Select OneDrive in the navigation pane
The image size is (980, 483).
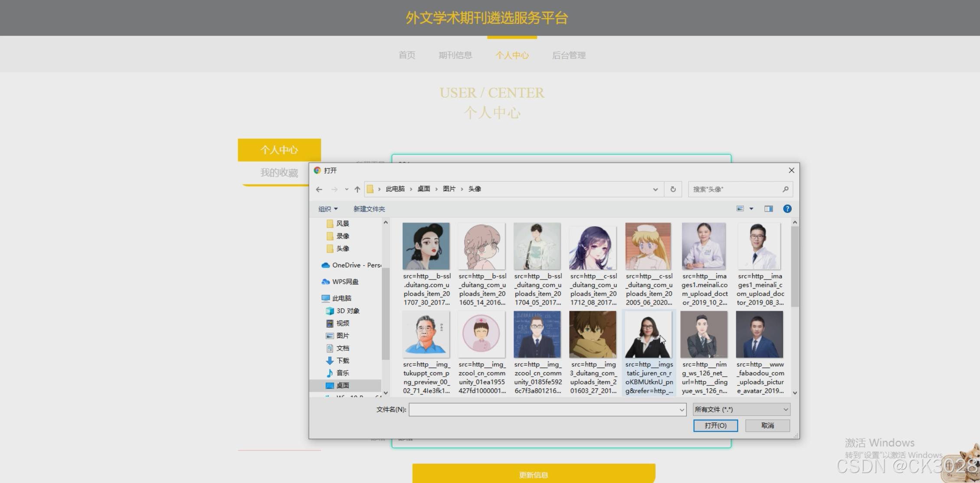351,265
